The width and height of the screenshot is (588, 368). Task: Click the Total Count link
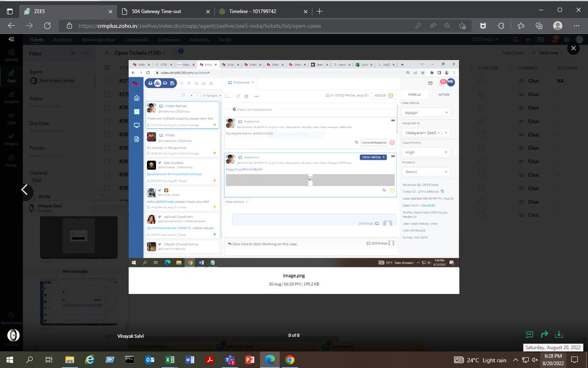[x=513, y=53]
